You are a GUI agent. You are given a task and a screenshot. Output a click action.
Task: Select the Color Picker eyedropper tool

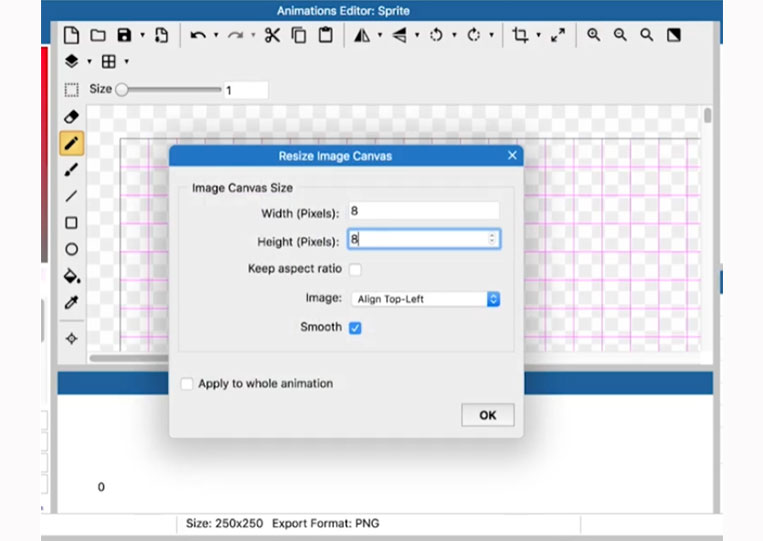coord(72,303)
